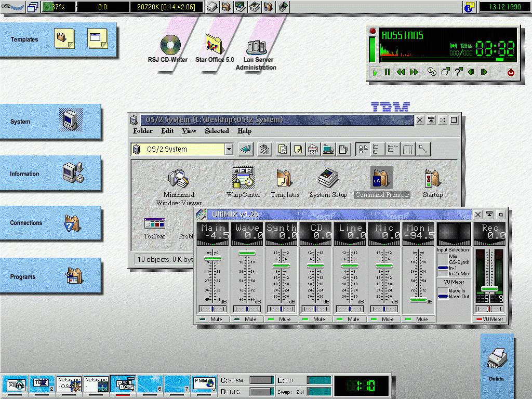532x399 pixels.
Task: Click the PMMail task in bottom bar
Action: coord(204,384)
